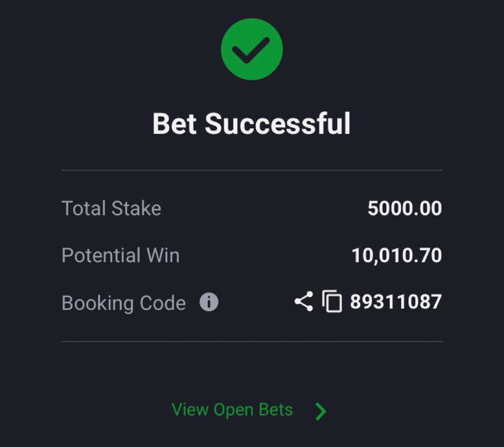Click the word Stake in Total Stake
The width and height of the screenshot is (504, 447).
[x=136, y=209]
